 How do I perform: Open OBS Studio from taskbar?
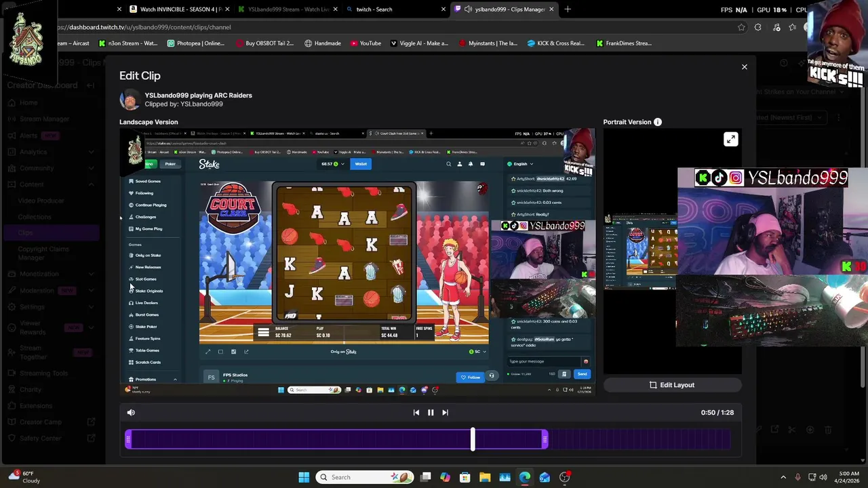coord(565,477)
